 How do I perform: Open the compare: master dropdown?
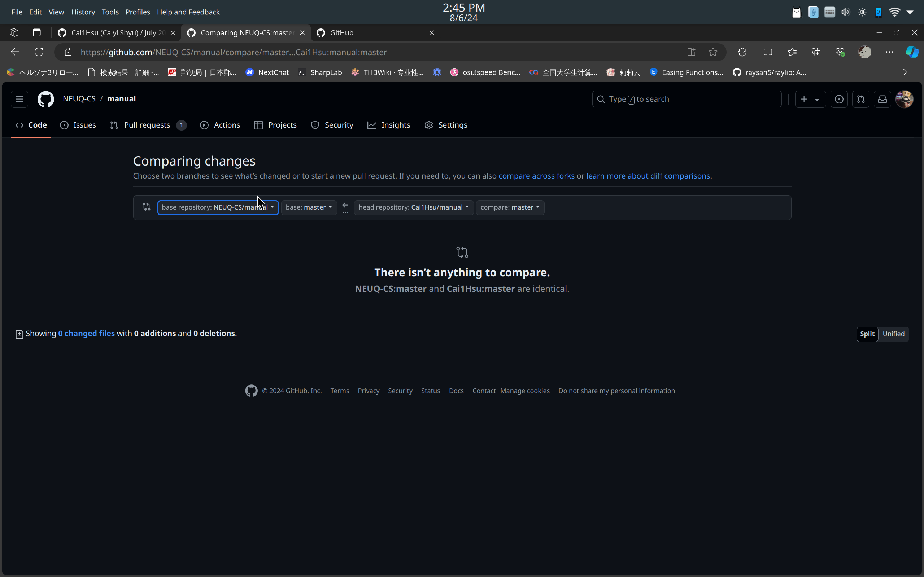pos(510,207)
